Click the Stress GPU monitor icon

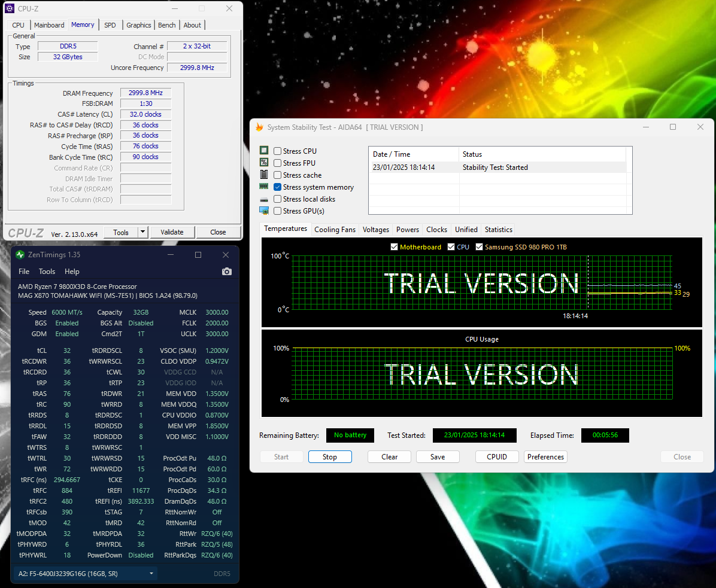pos(264,211)
